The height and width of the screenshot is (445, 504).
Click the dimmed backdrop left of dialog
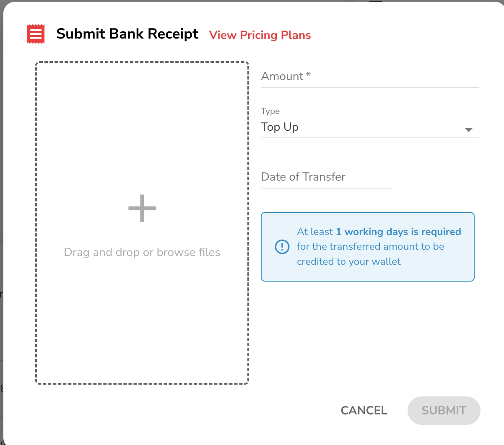[1, 210]
